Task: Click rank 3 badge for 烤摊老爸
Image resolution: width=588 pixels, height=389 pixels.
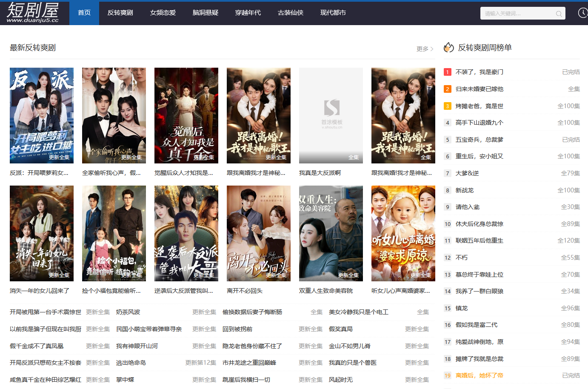Action: 448,106
